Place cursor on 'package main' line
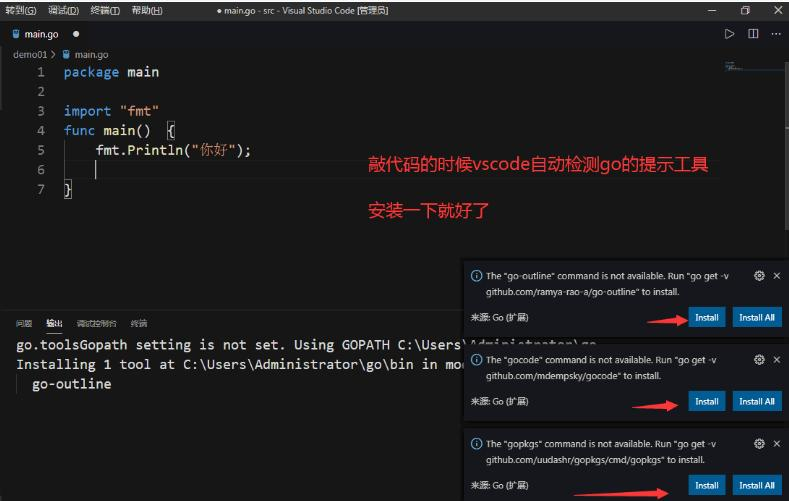The width and height of the screenshot is (789, 501). click(x=111, y=72)
